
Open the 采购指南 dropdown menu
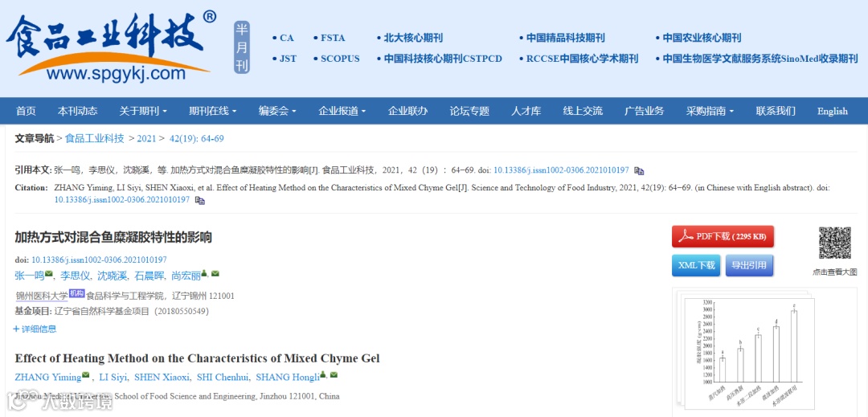[710, 111]
